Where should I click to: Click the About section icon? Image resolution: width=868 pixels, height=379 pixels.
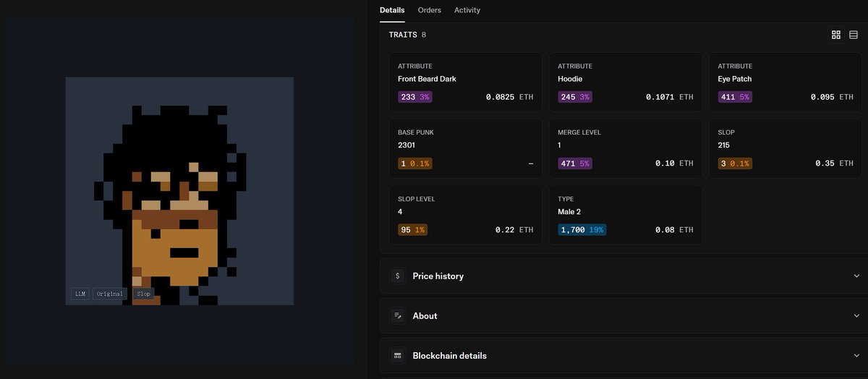(x=397, y=315)
